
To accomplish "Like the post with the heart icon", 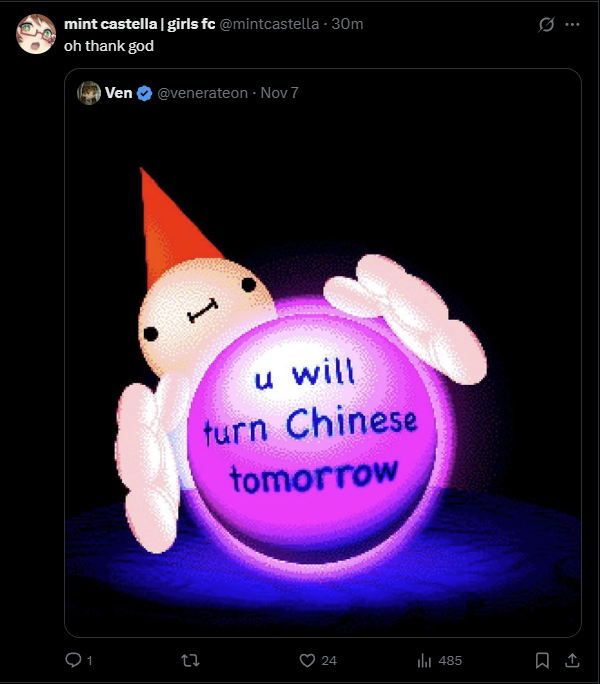I will click(x=307, y=660).
